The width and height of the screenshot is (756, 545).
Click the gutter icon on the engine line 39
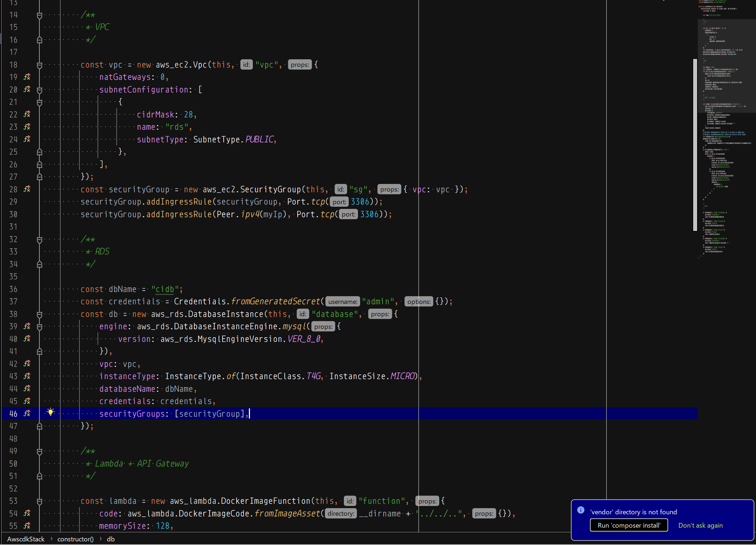pos(27,326)
